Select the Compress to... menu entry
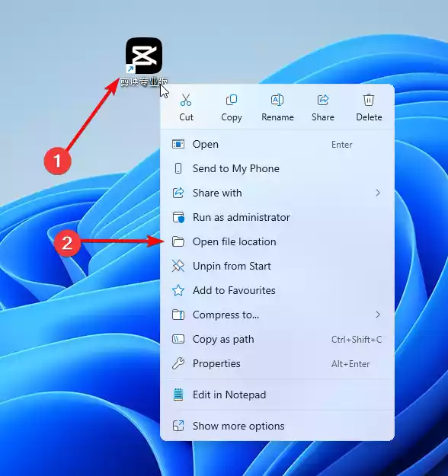 277,315
